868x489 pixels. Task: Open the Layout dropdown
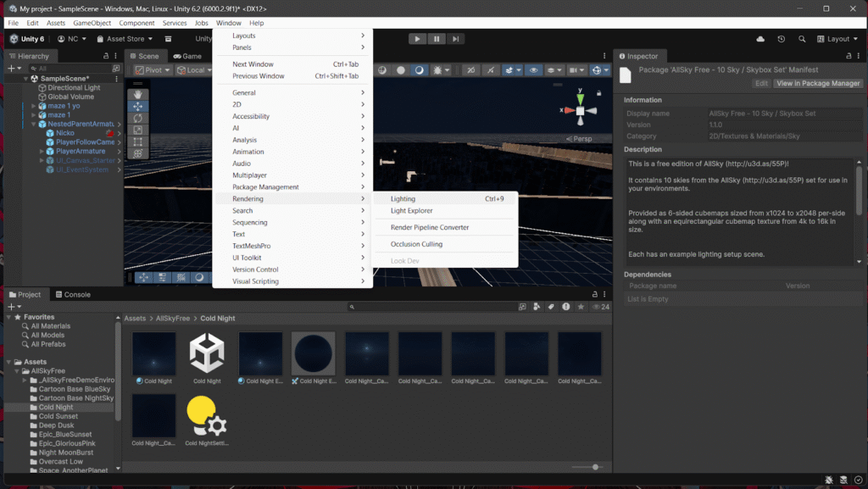tap(837, 39)
